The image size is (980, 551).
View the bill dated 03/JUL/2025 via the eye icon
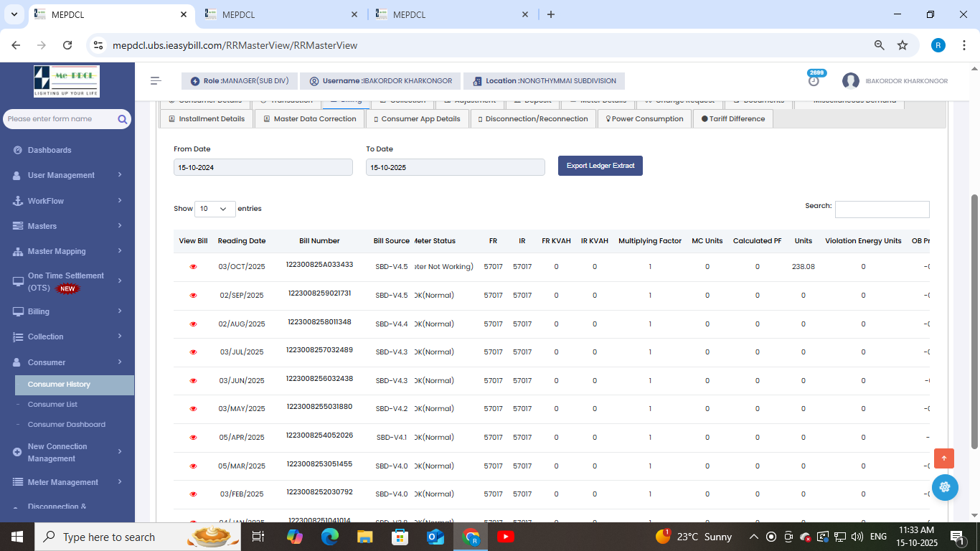pos(193,352)
